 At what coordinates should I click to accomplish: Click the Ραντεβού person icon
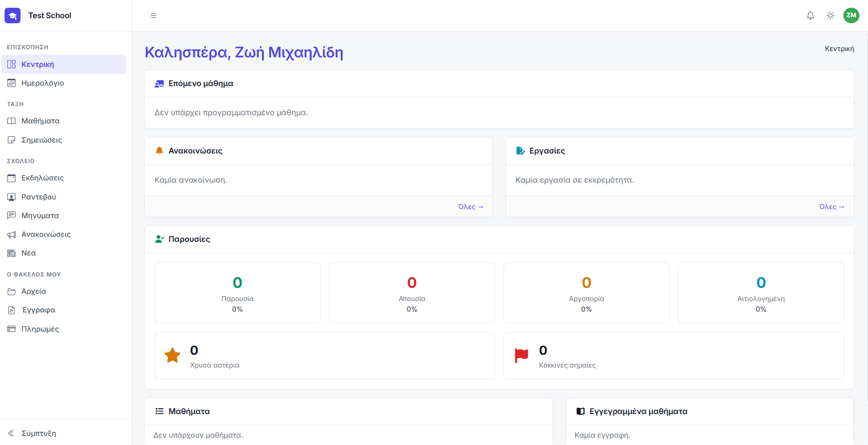11,197
